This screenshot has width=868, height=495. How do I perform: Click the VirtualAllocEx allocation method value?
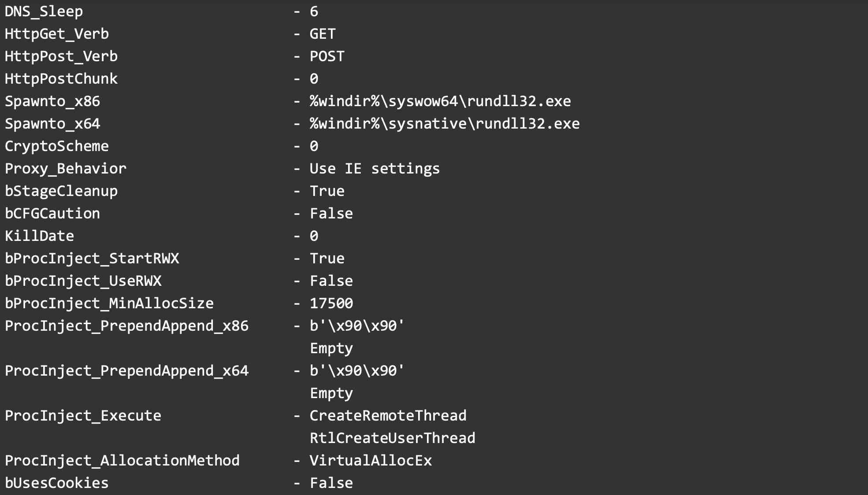(x=371, y=461)
